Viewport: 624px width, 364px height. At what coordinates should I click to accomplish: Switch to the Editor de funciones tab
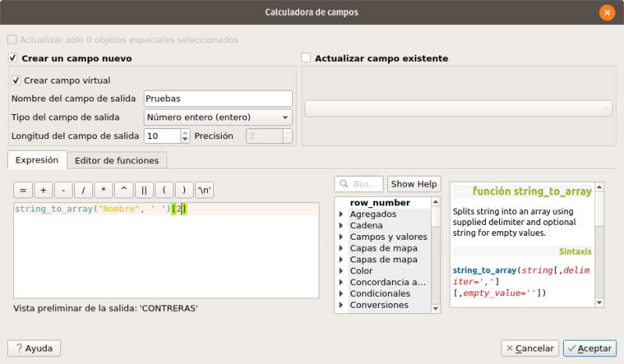click(116, 160)
